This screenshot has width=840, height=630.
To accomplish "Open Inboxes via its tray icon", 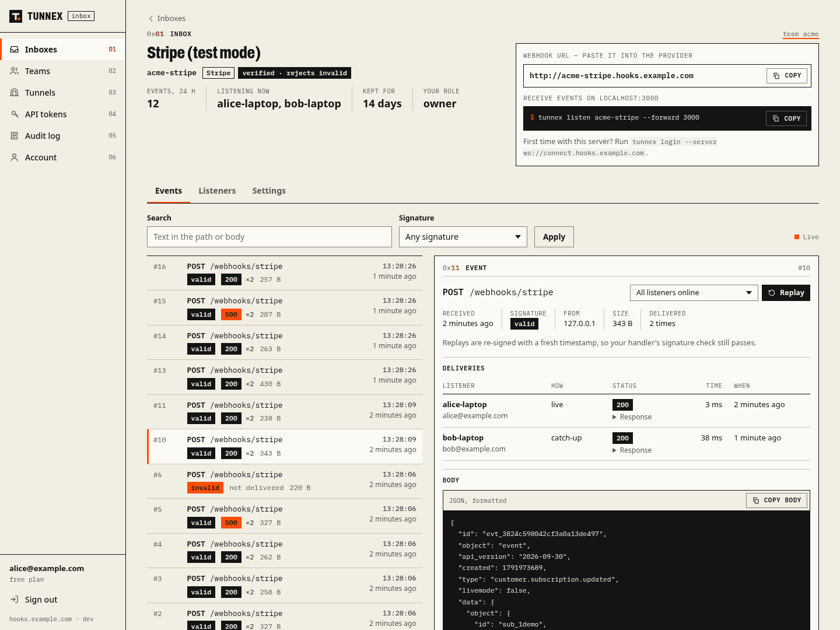I will click(15, 50).
